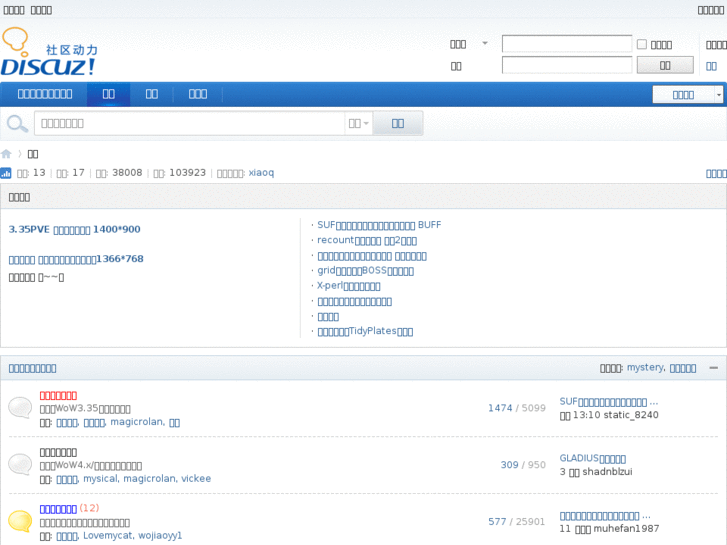Open moderator vickee profile

(196, 479)
